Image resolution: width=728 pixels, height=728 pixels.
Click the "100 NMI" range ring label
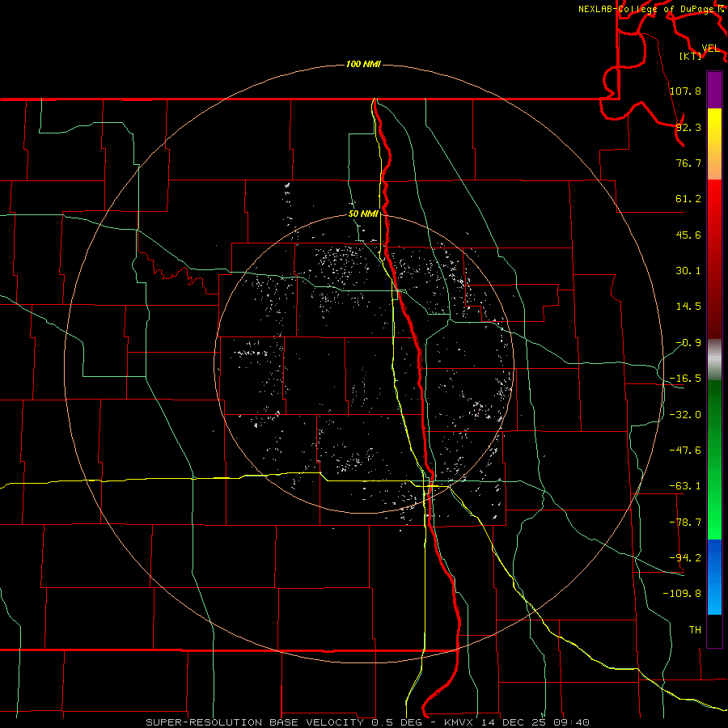[x=363, y=64]
